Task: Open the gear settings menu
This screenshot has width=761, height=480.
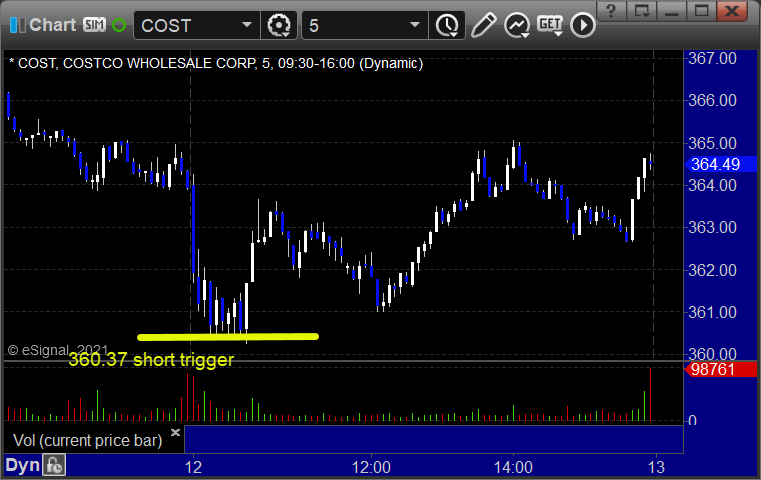Action: [x=279, y=25]
